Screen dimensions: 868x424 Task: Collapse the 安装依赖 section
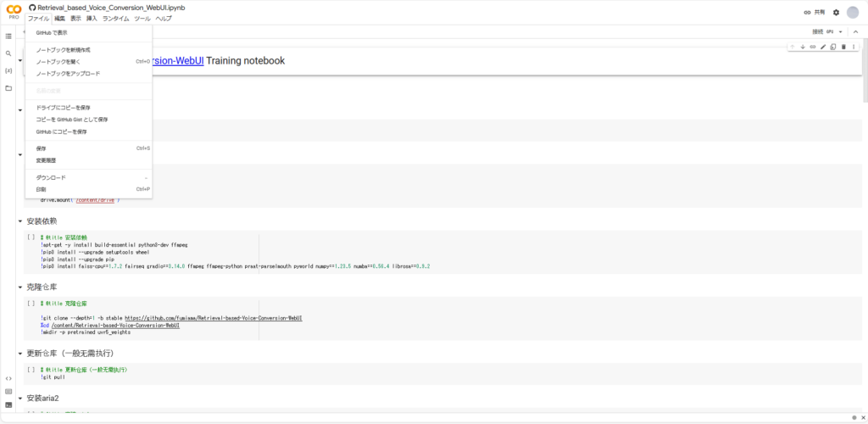[x=20, y=221]
